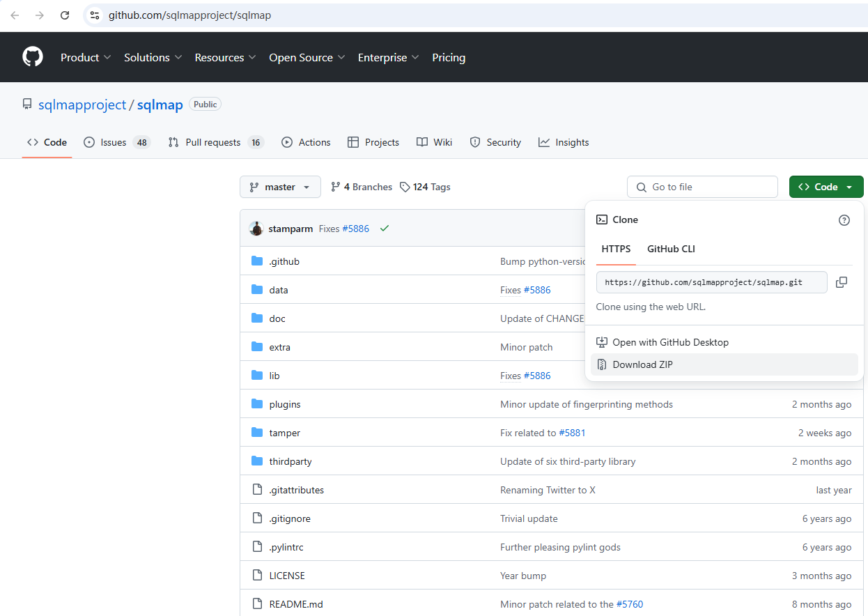Expand the Solutions menu
The image size is (868, 616).
click(153, 58)
